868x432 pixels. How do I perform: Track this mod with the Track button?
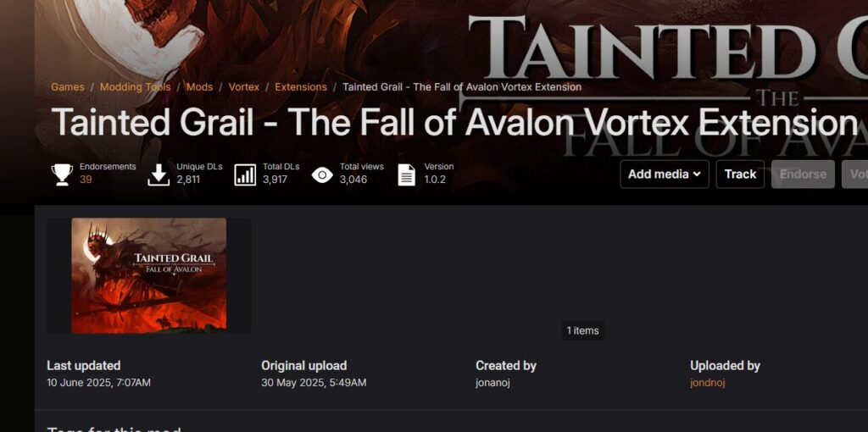tap(740, 174)
